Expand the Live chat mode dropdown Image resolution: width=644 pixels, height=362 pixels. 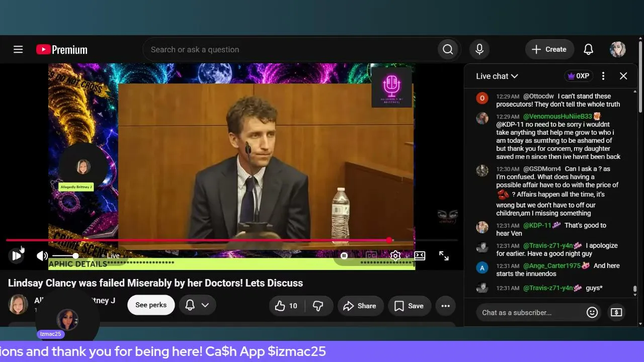[497, 76]
